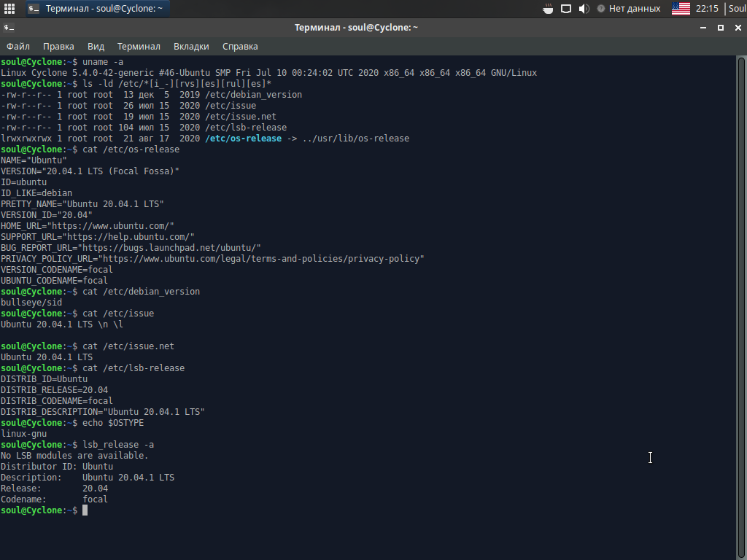
Task: Click the volume speaker icon
Action: (x=584, y=9)
